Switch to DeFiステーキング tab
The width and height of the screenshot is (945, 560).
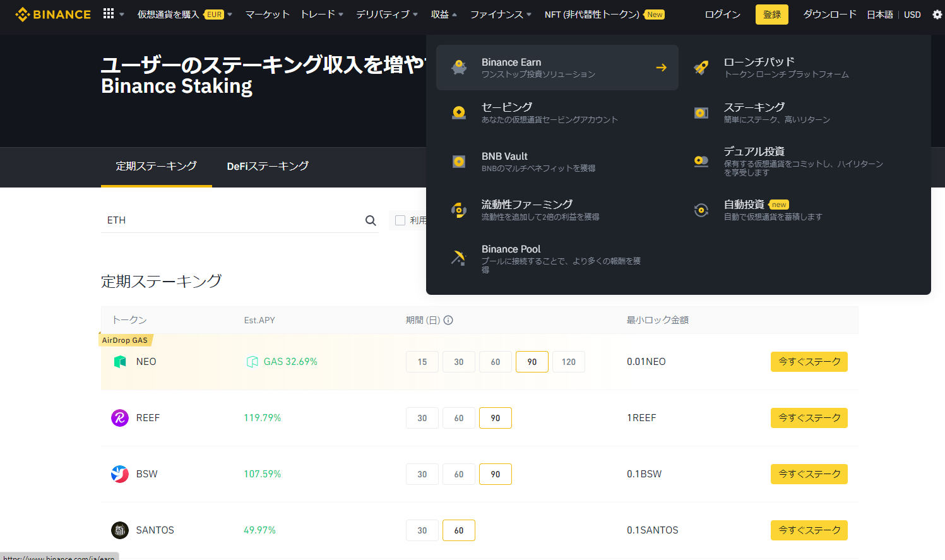coord(268,166)
